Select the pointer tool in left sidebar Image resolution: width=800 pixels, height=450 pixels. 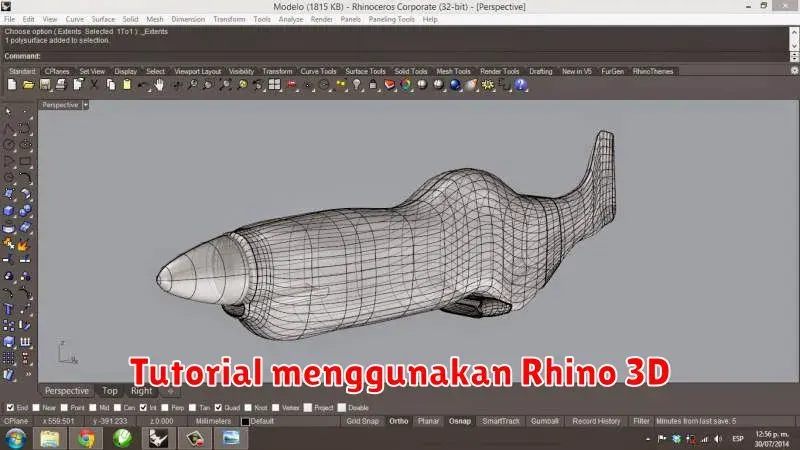point(9,111)
